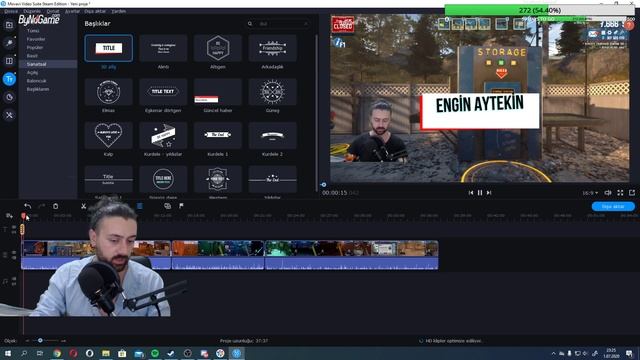Screen dimensions: 640x360
Task: Select the red-white TITLE preset thumbnail
Action: (x=109, y=48)
